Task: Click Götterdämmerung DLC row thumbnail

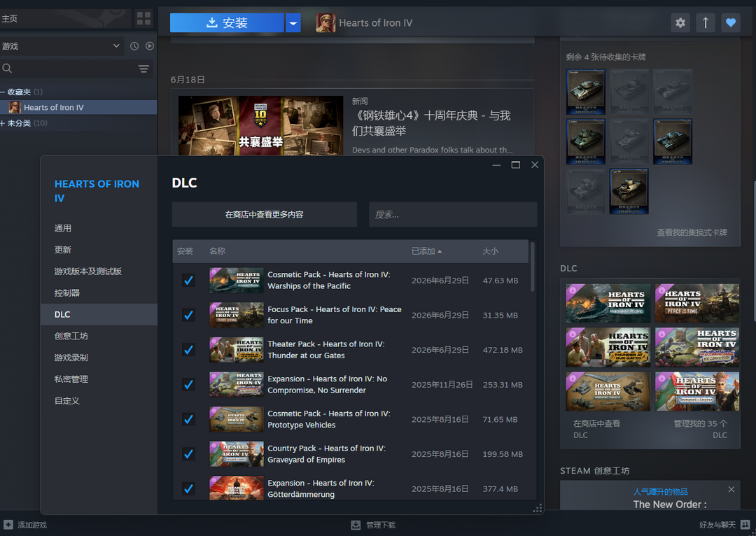Action: [237, 488]
